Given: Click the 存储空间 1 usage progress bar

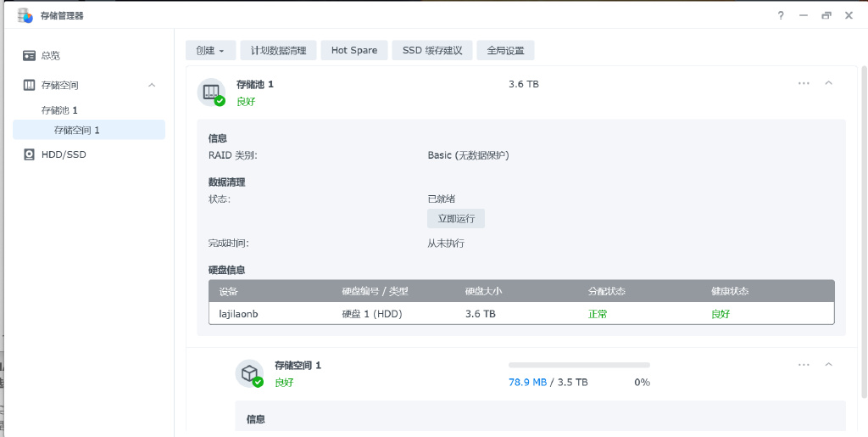Looking at the screenshot, I should click(x=579, y=365).
